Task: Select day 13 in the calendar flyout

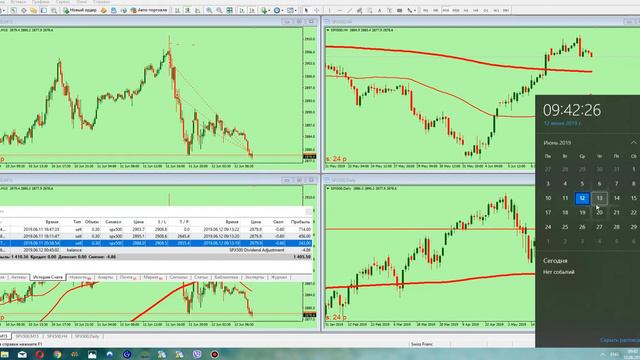Action: (x=599, y=198)
